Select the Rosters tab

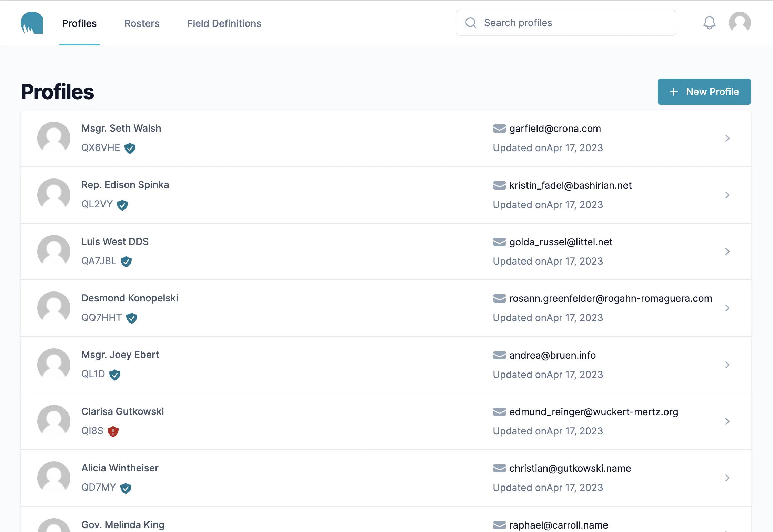pos(142,23)
